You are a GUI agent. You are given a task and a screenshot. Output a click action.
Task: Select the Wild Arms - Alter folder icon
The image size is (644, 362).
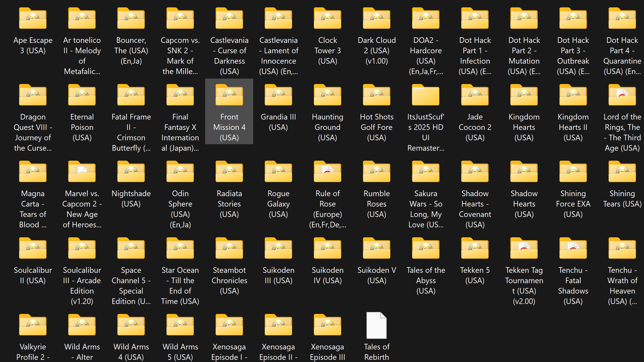click(82, 325)
